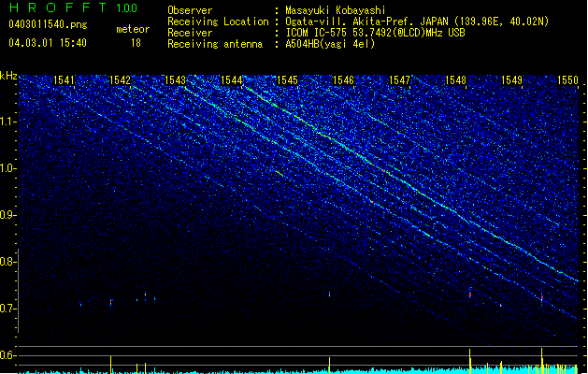This screenshot has width=588, height=374.
Task: Click time marker 1543
Action: click(x=176, y=80)
